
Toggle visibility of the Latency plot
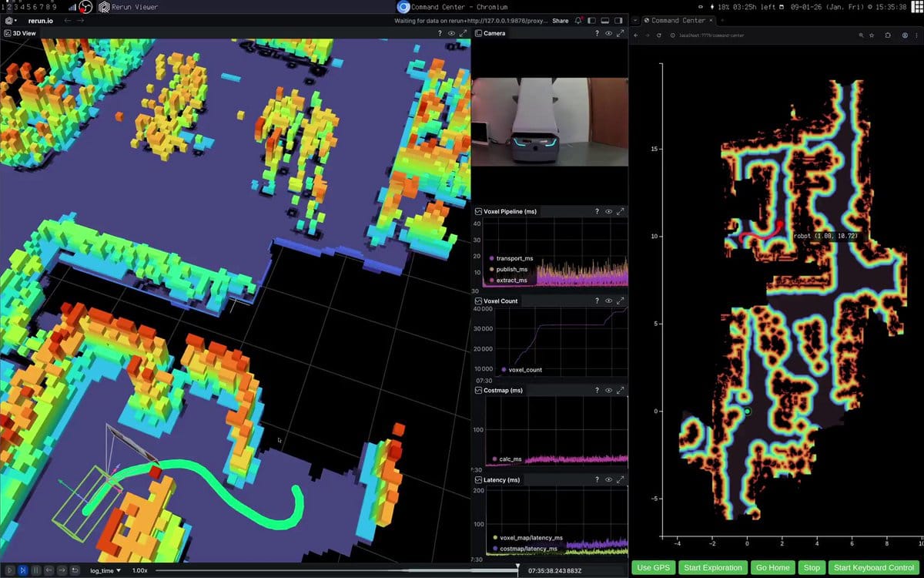608,480
